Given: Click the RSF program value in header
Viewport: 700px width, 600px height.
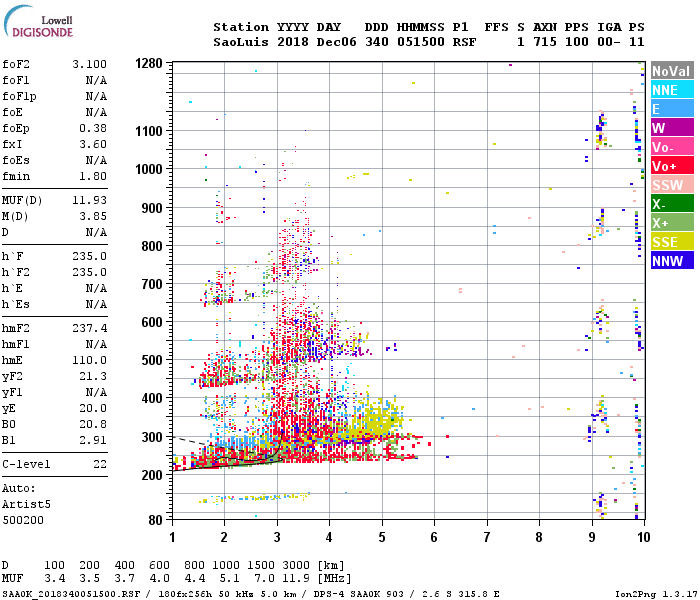Looking at the screenshot, I should pyautogui.click(x=464, y=42).
